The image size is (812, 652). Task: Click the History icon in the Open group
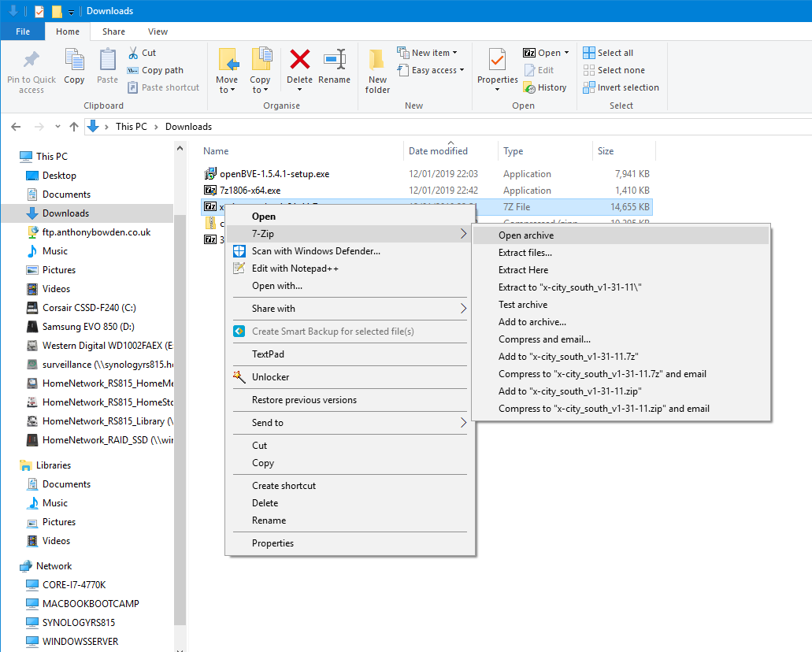[546, 87]
